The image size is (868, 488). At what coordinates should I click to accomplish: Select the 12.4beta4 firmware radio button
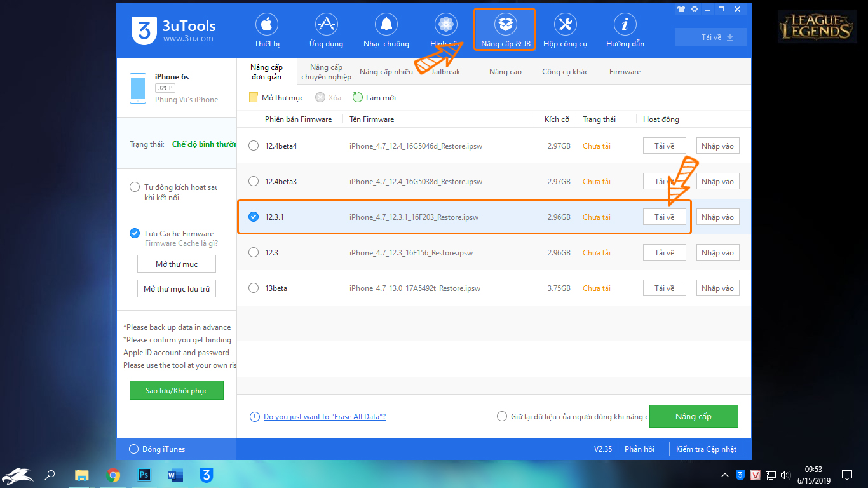point(254,146)
